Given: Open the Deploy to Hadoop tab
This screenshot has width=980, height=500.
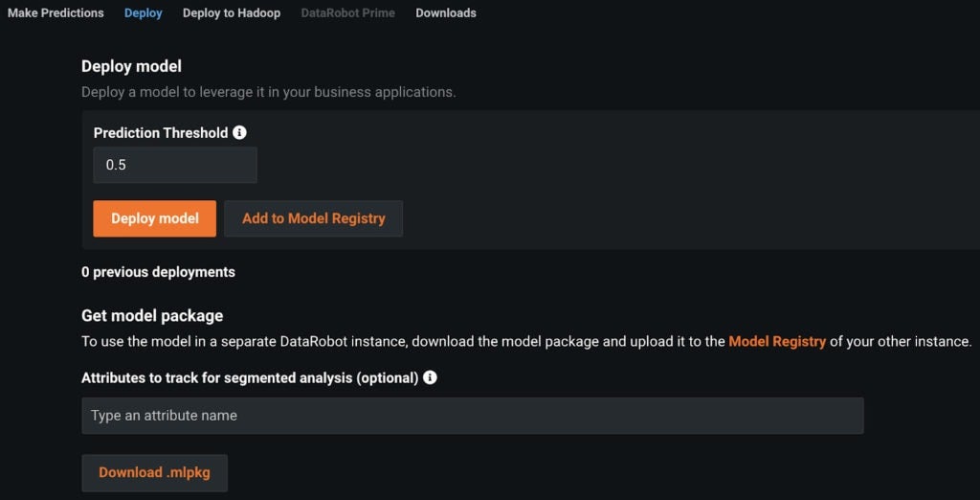Looking at the screenshot, I should pos(232,13).
